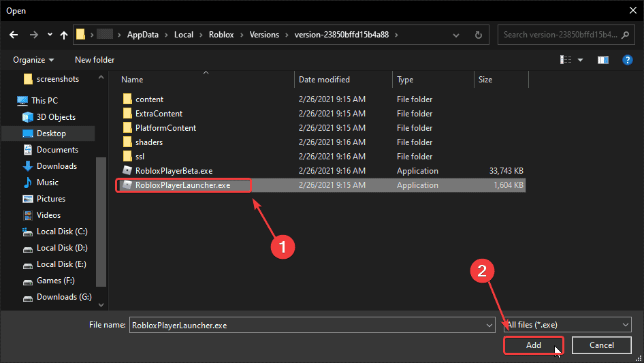
Task: Expand the File name dropdown arrow
Action: (x=489, y=325)
